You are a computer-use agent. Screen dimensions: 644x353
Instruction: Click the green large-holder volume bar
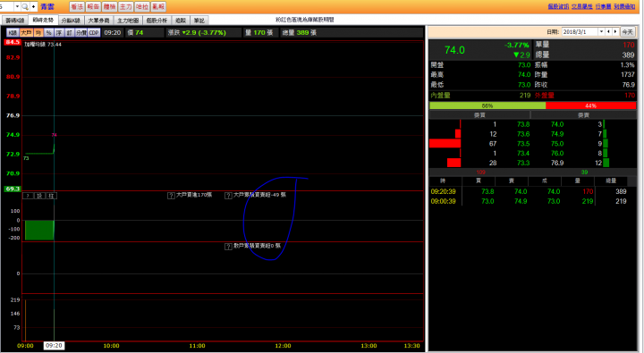[x=39, y=231]
